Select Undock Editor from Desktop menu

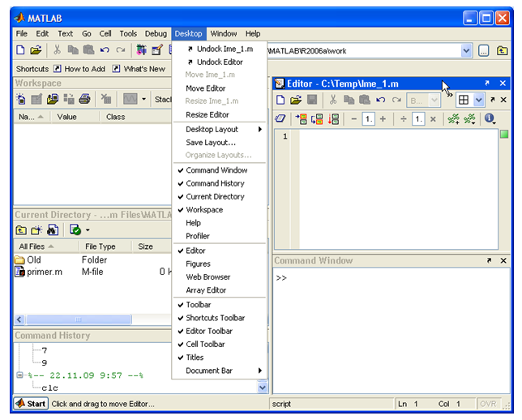tap(219, 62)
